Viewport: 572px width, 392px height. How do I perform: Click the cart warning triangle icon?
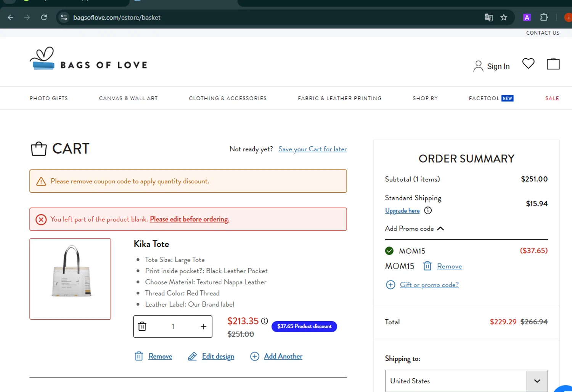click(x=41, y=181)
